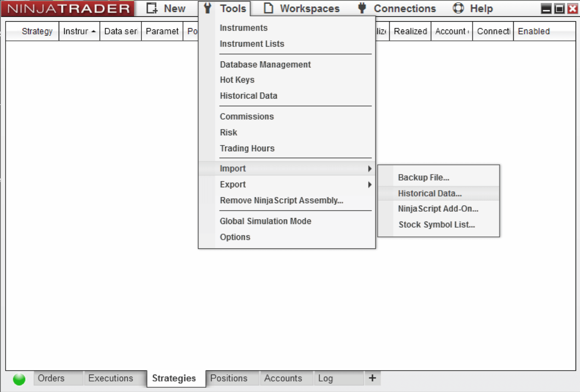Switch to the Accounts tab
Image resolution: width=580 pixels, height=392 pixels.
pos(286,378)
